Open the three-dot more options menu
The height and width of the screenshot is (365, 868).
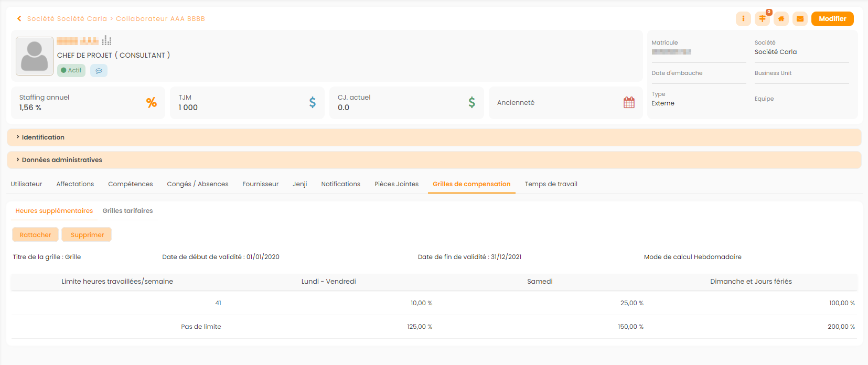[743, 19]
